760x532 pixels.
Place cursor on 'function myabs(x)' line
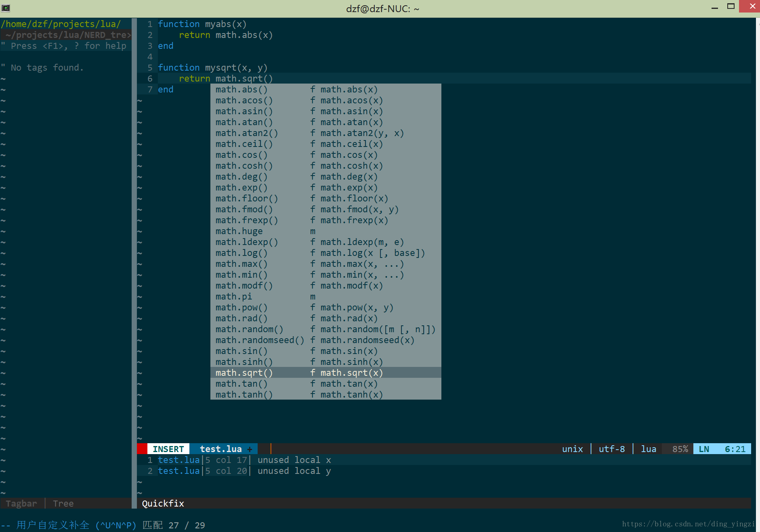202,24
